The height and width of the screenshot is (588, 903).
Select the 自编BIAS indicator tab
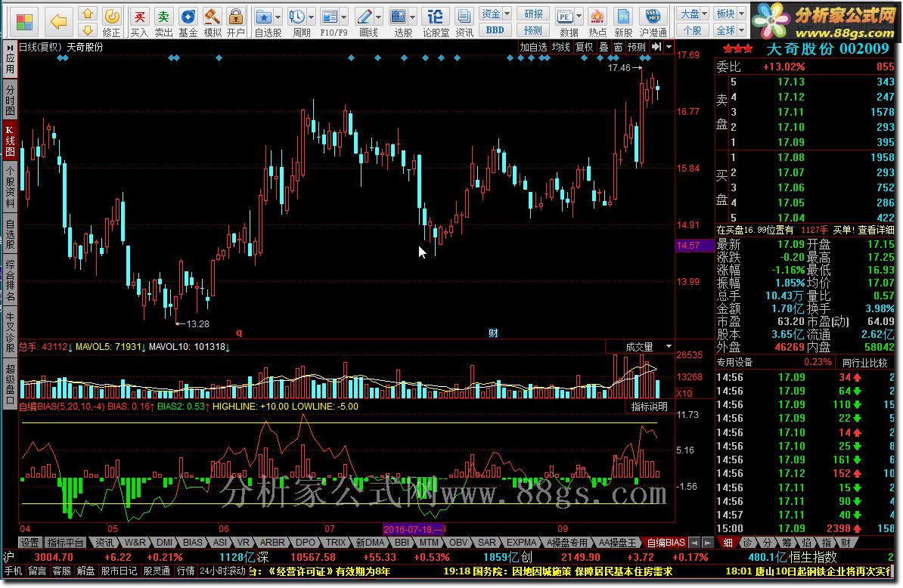coord(666,543)
